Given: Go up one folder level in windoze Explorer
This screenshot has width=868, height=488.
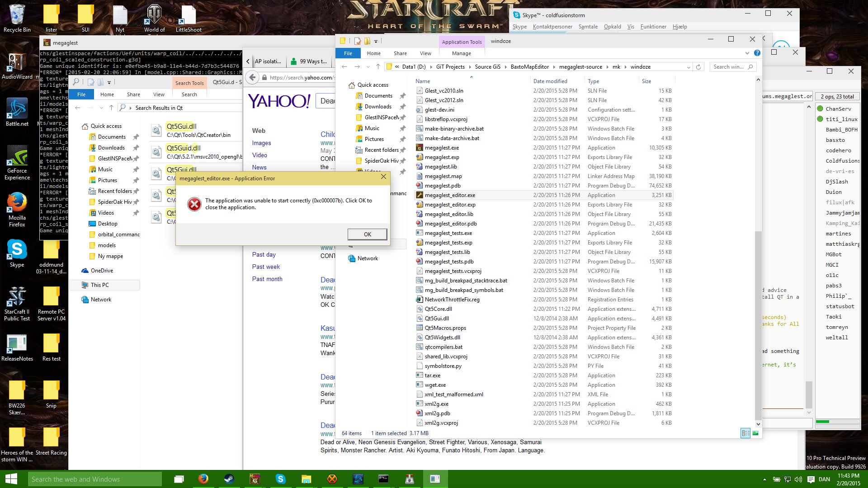Looking at the screenshot, I should tap(378, 67).
